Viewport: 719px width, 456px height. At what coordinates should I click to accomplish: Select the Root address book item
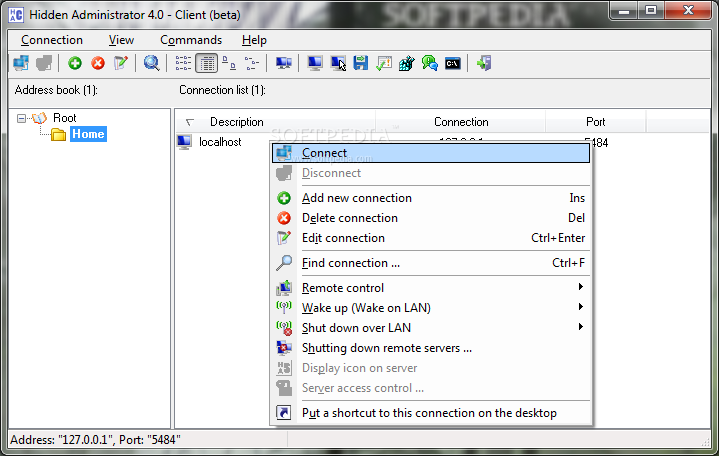click(64, 118)
